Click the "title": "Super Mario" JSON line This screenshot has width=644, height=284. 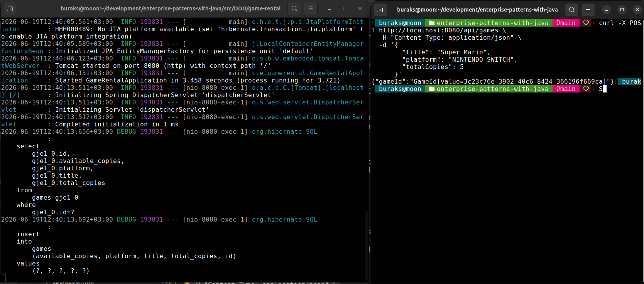(x=446, y=52)
